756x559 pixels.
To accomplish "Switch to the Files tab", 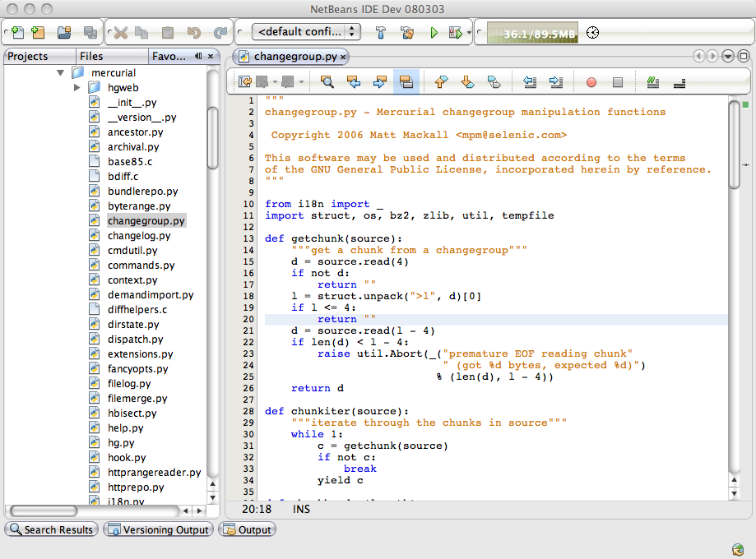I will (91, 56).
